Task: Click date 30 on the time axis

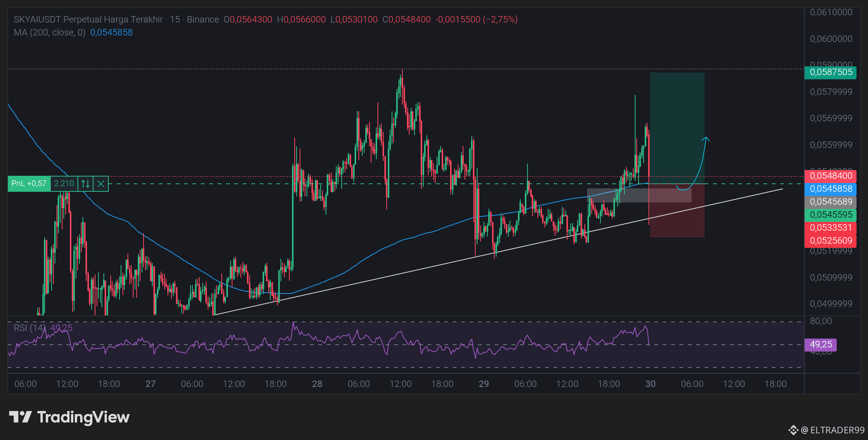Action: [x=650, y=384]
